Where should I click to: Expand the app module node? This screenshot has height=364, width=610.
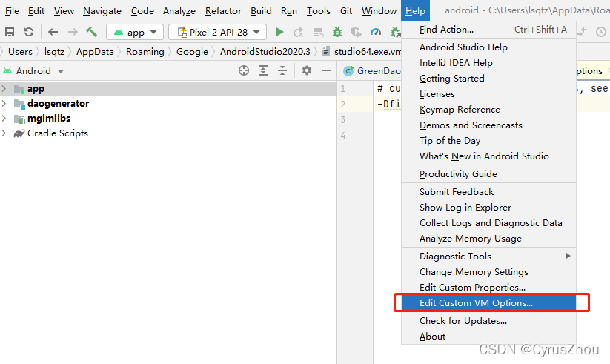4,89
